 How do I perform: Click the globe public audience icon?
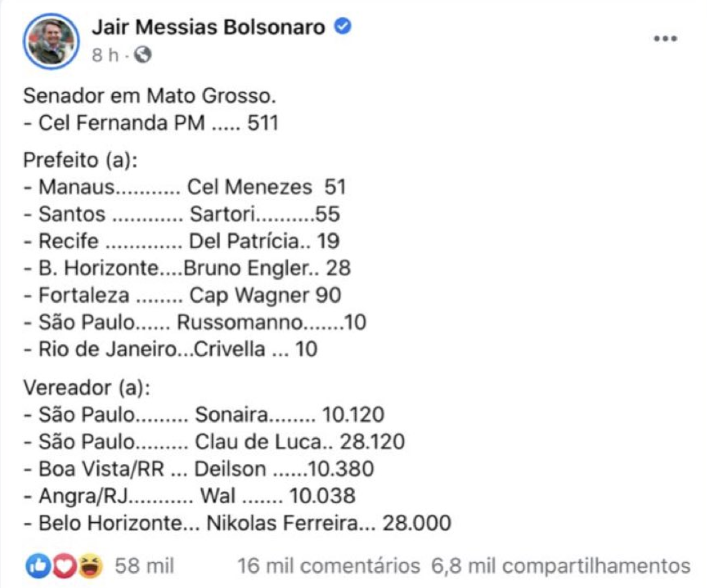[x=143, y=55]
